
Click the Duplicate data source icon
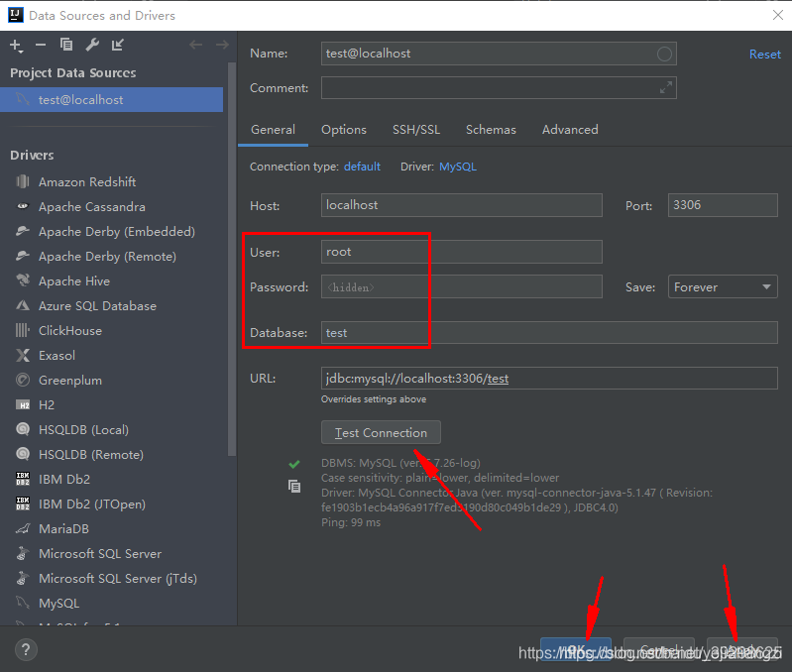(66, 45)
